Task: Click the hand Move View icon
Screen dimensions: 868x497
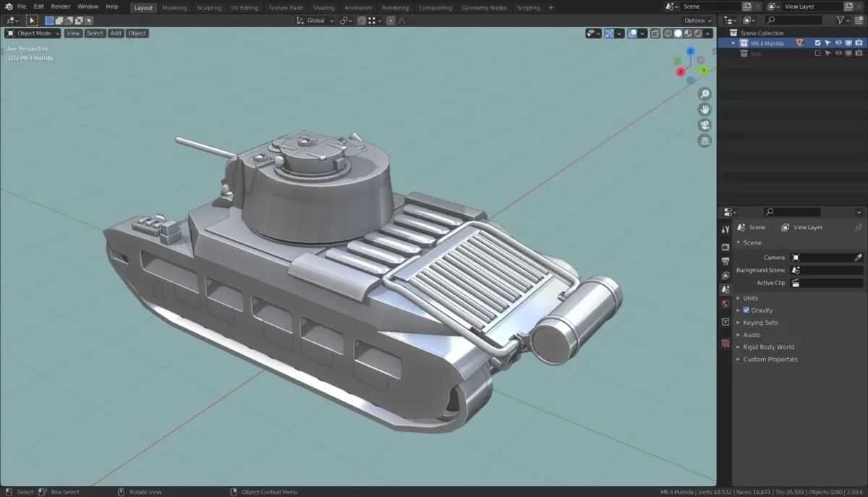Action: pos(705,109)
